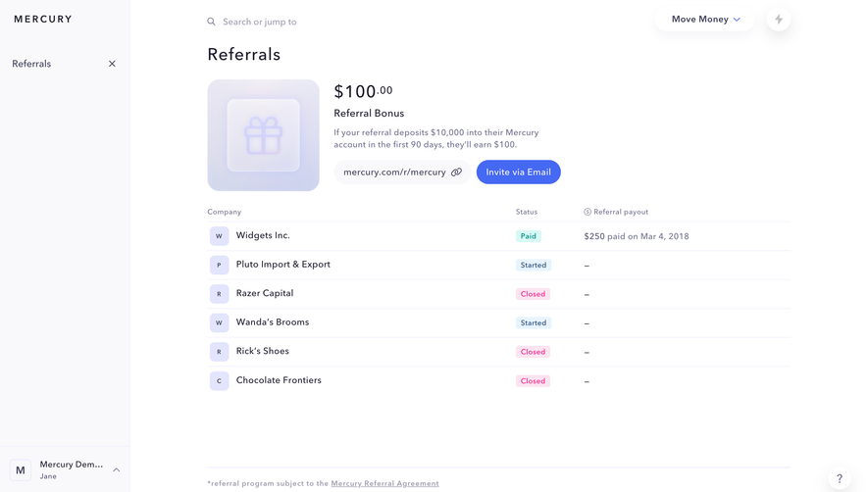This screenshot has height=492, width=868.
Task: Expand the account switcher chevron
Action: pos(117,469)
